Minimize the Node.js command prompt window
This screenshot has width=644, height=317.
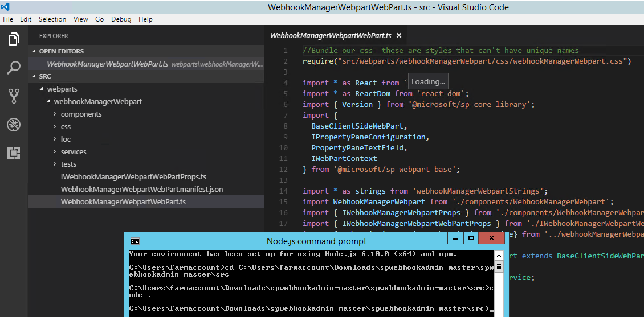click(455, 238)
